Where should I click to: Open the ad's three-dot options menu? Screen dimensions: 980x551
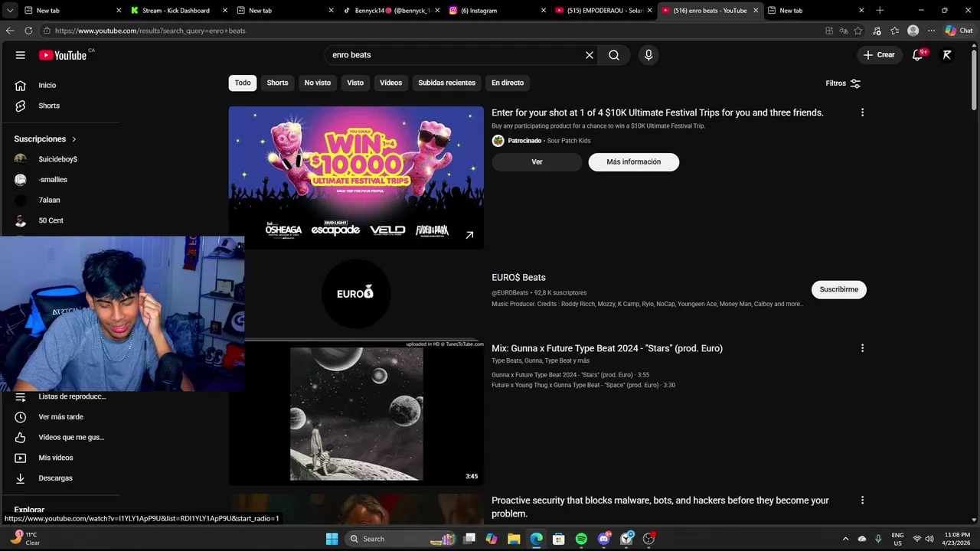pyautogui.click(x=862, y=112)
